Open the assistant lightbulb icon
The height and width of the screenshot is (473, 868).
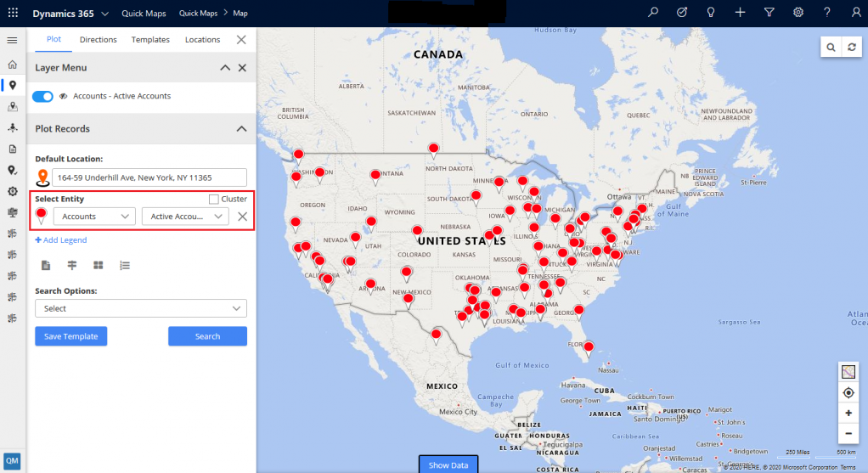tap(711, 12)
